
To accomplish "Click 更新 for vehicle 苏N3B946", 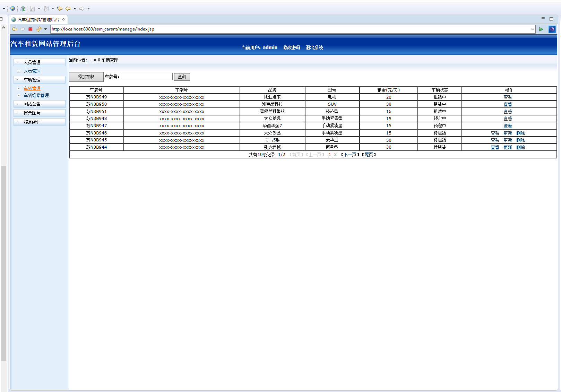I will pyautogui.click(x=508, y=133).
